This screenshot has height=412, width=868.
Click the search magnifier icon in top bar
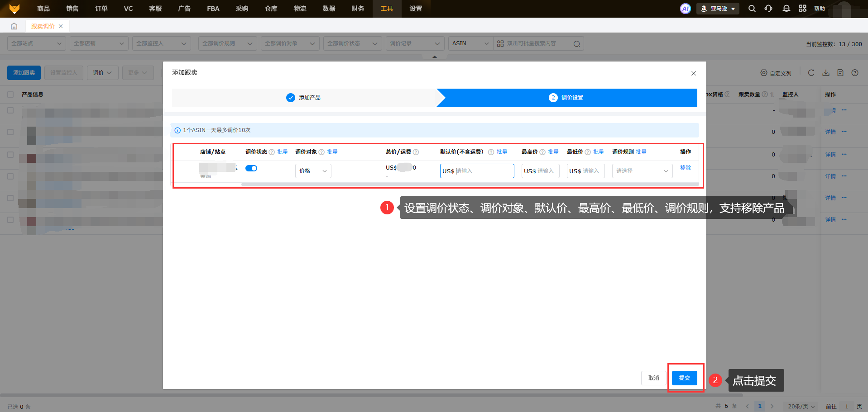click(x=752, y=9)
